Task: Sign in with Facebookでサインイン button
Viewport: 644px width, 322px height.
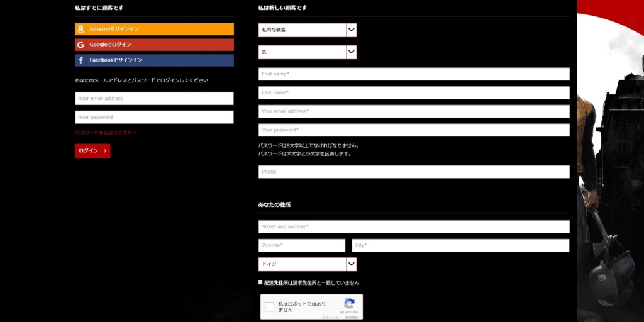Action: pyautogui.click(x=155, y=60)
